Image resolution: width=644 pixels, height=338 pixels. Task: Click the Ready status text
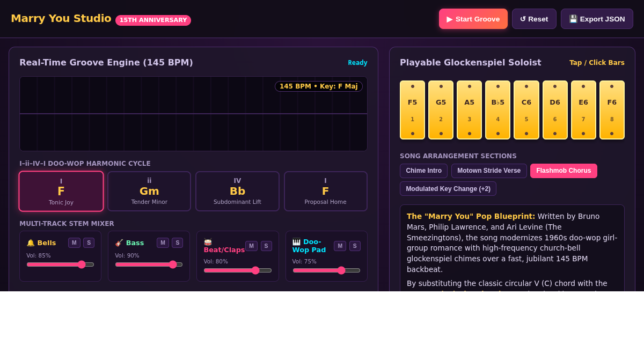pos(357,63)
